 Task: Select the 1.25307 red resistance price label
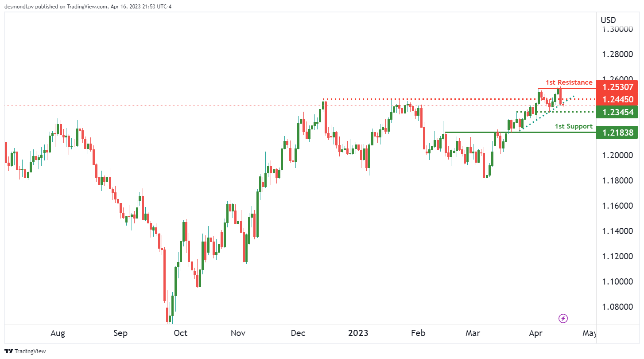click(617, 87)
